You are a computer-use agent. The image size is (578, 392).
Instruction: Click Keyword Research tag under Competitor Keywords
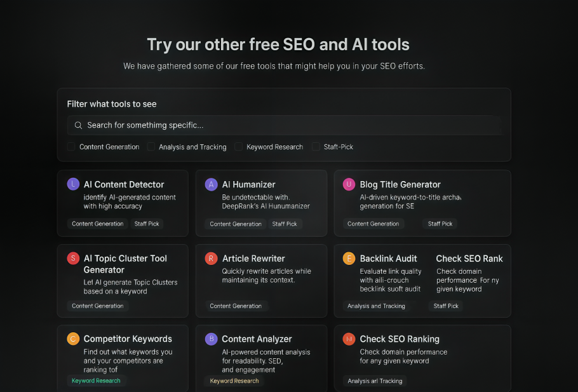[96, 381]
